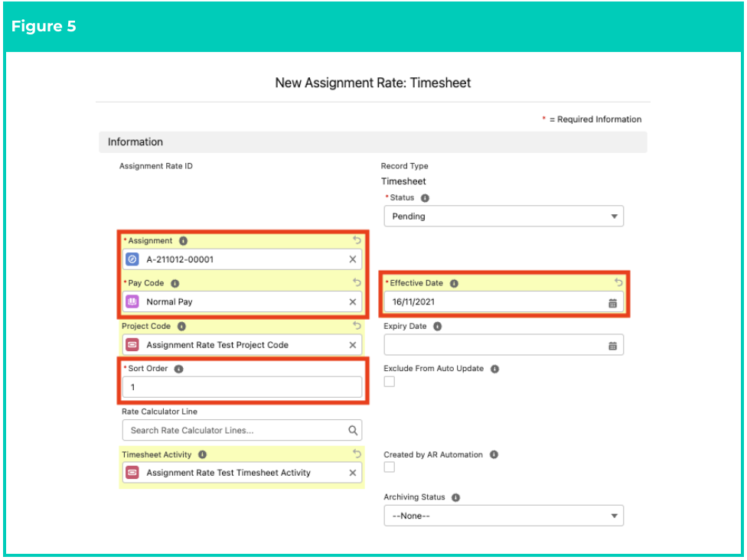Clear Assignment Rate Test Project Code selection
The height and width of the screenshot is (560, 747).
tap(353, 345)
